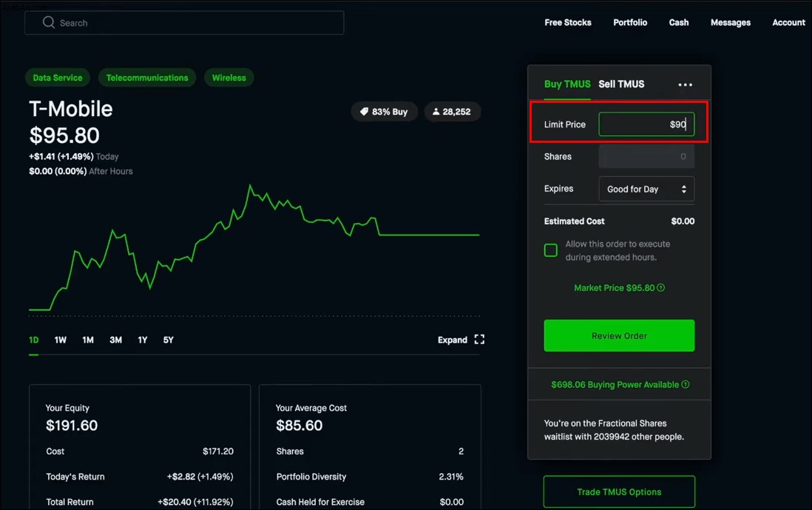
Task: Click the search magnifier icon
Action: point(49,22)
